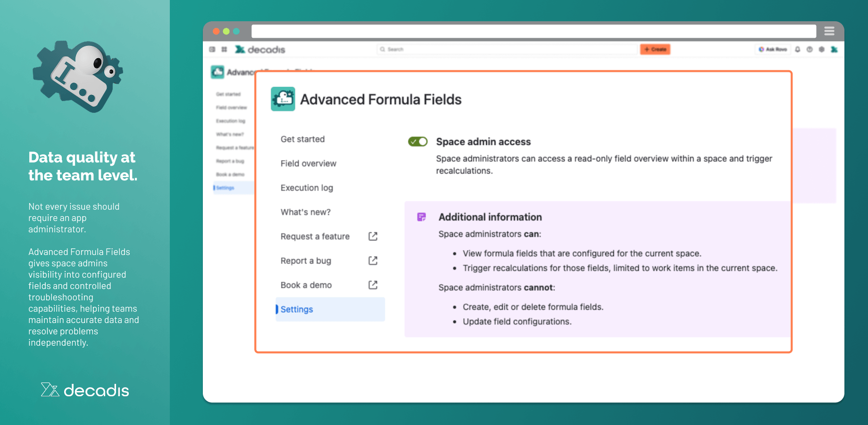Screen dimensions: 868x425
Task: Open Execution log in the enlarged menu
Action: coord(307,188)
